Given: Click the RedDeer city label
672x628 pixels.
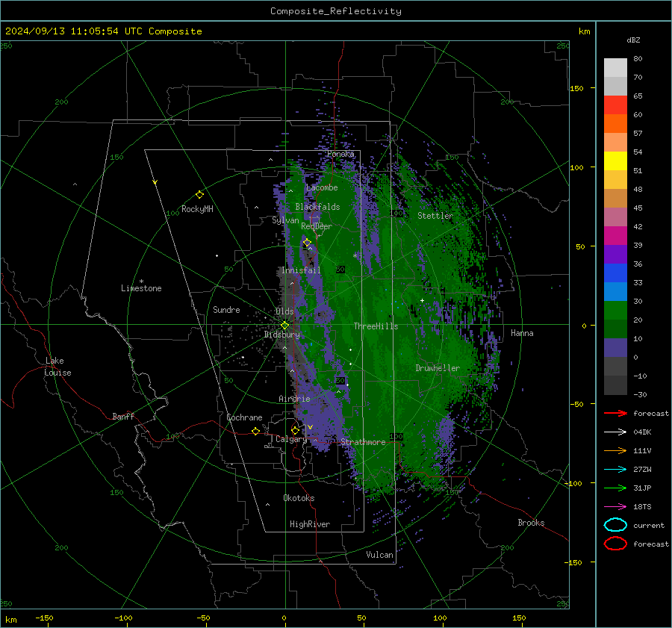Looking at the screenshot, I should [x=317, y=226].
